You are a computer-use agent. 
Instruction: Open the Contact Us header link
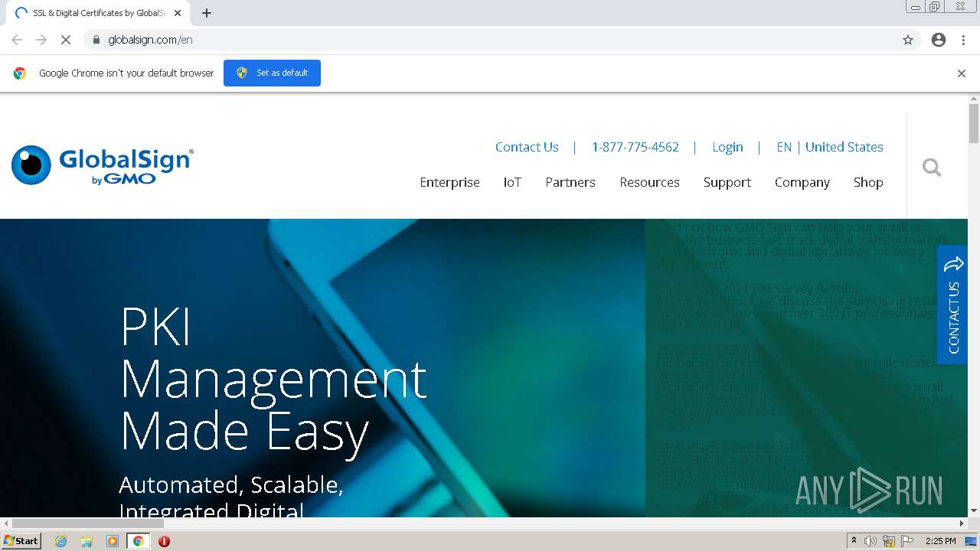pyautogui.click(x=527, y=147)
